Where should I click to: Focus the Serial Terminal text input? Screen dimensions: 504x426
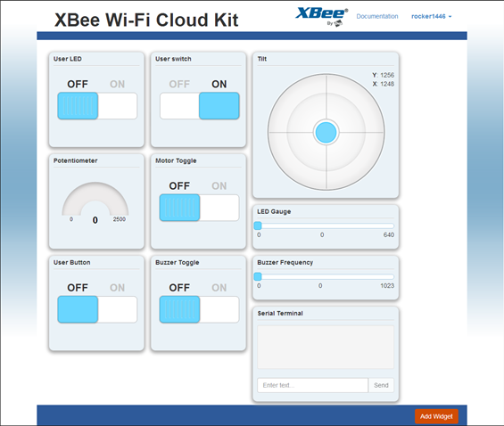(312, 385)
